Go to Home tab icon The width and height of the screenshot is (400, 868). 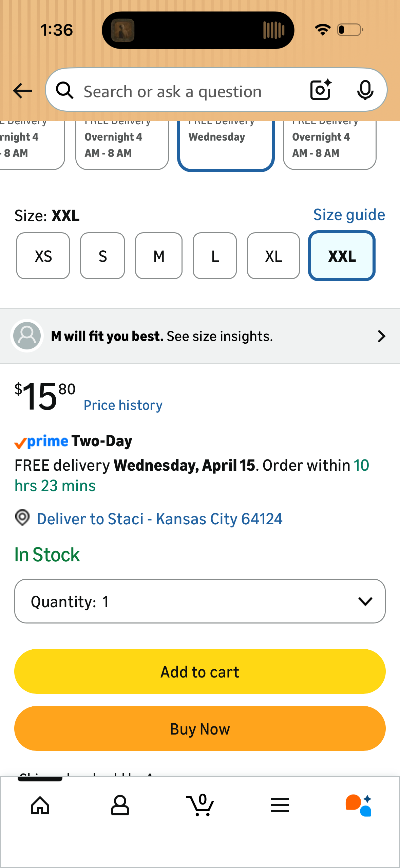coord(40,805)
